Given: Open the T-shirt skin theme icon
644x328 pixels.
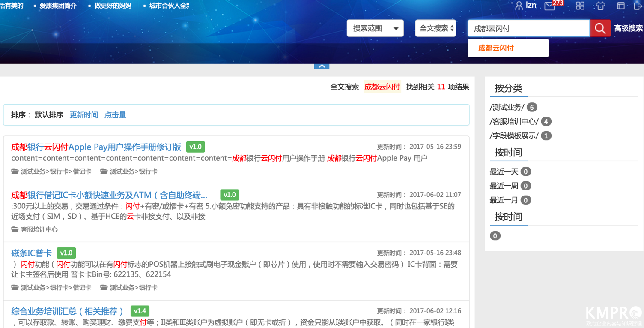Looking at the screenshot, I should (600, 6).
